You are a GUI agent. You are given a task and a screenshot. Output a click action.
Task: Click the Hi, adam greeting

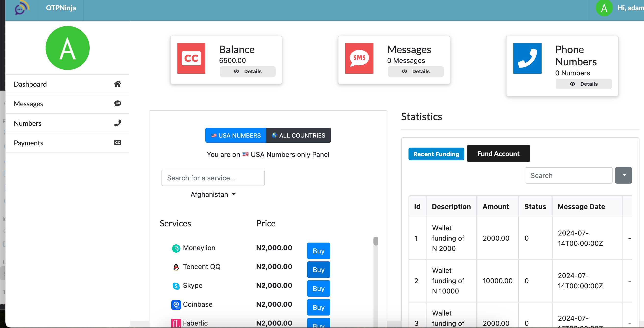coord(631,8)
